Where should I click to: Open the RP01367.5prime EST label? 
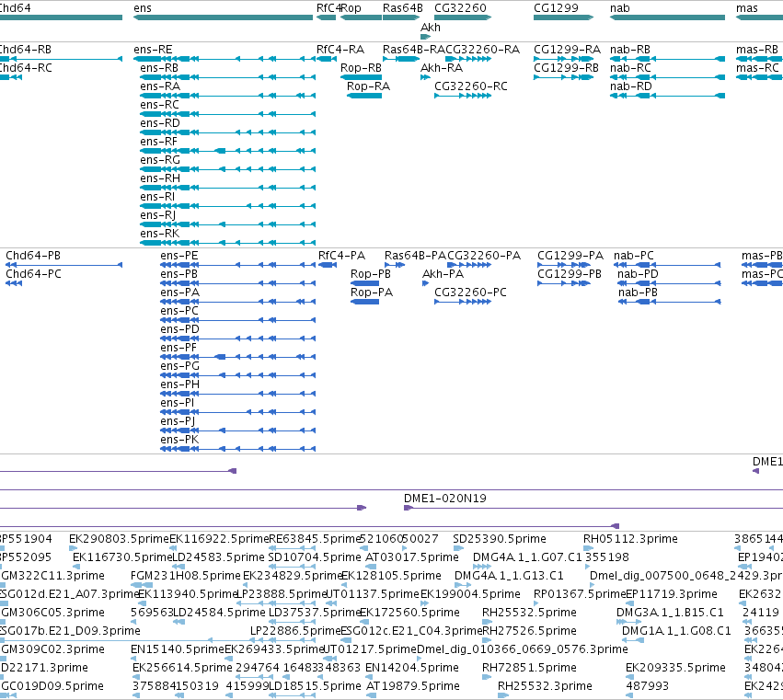[x=580, y=594]
